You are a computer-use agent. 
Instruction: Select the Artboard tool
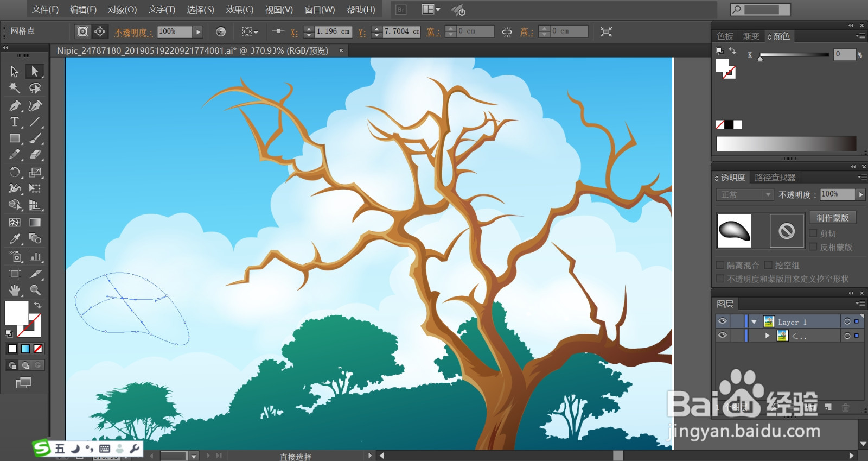tap(15, 274)
